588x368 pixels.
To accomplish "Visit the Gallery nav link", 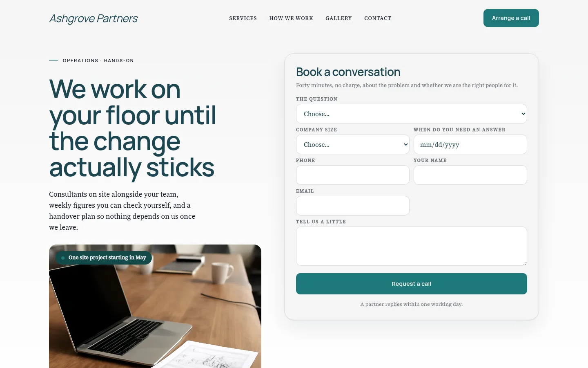I will point(339,18).
